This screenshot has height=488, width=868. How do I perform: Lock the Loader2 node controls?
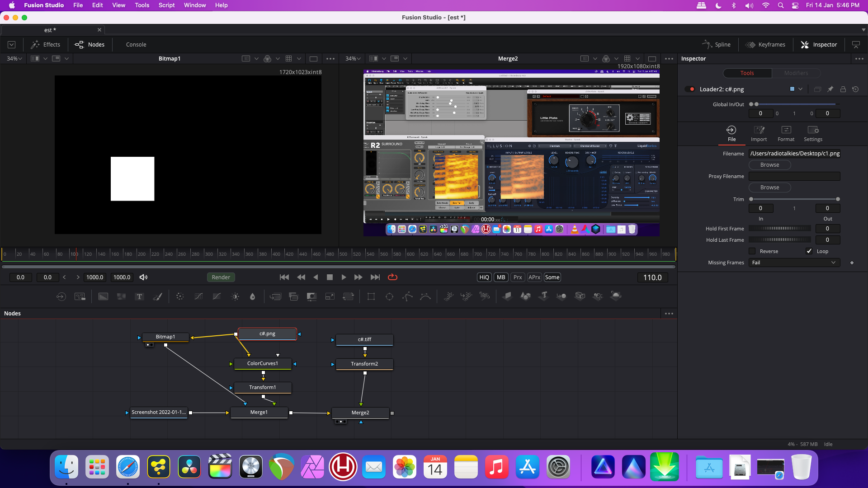point(843,89)
